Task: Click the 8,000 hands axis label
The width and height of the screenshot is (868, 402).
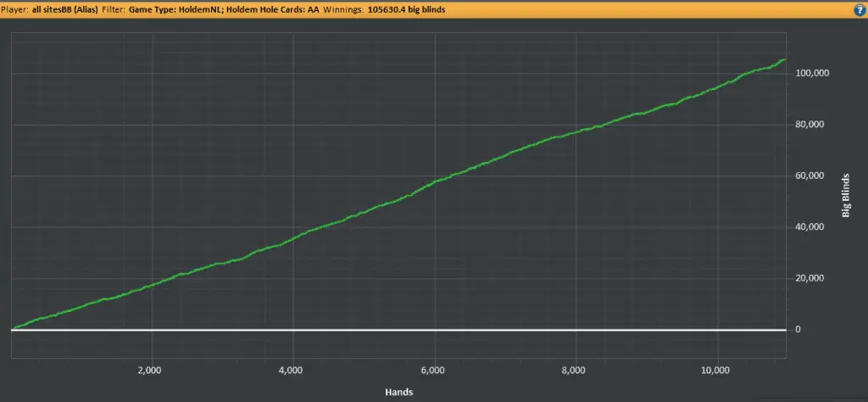Action: [575, 370]
